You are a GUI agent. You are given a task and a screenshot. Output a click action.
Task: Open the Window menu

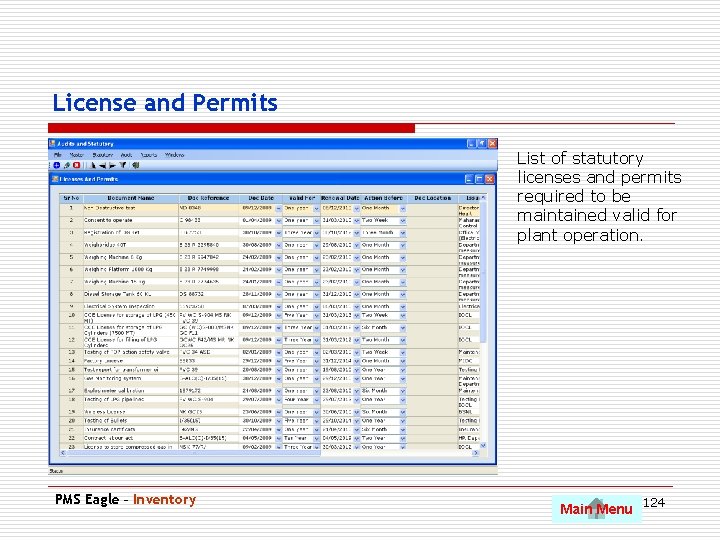pos(174,155)
